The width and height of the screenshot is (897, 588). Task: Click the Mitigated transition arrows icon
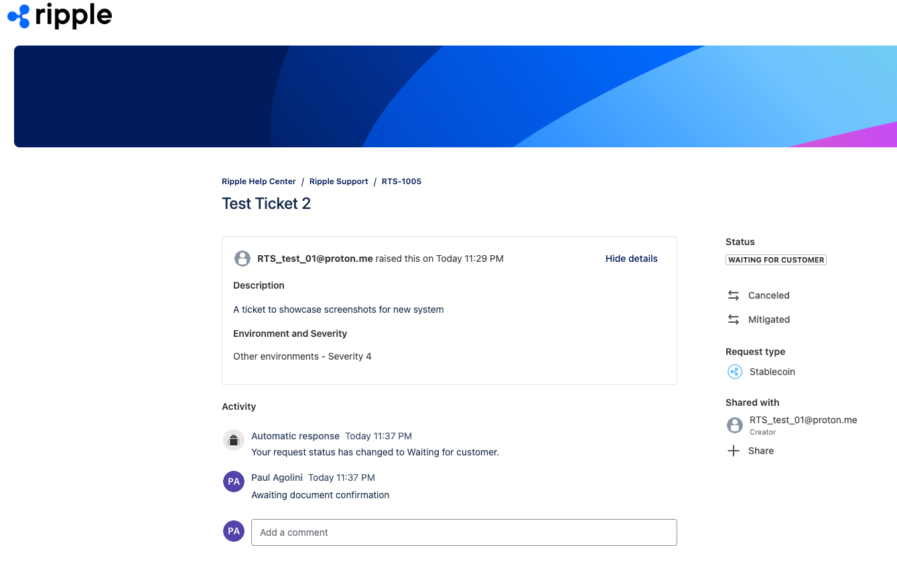734,319
